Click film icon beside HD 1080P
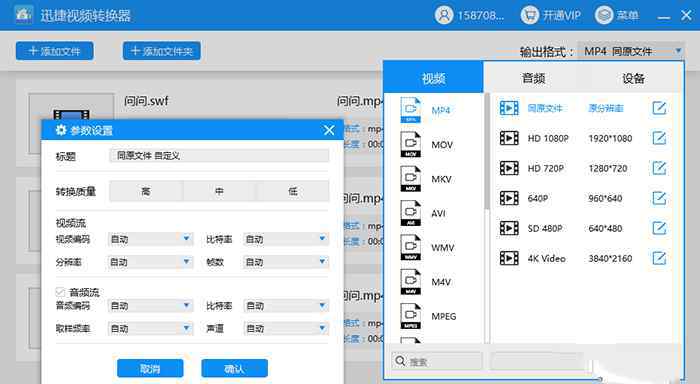This screenshot has width=700, height=384. pos(509,138)
